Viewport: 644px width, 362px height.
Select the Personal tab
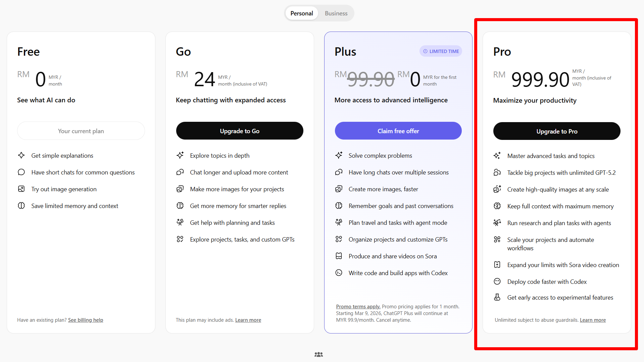coord(301,13)
